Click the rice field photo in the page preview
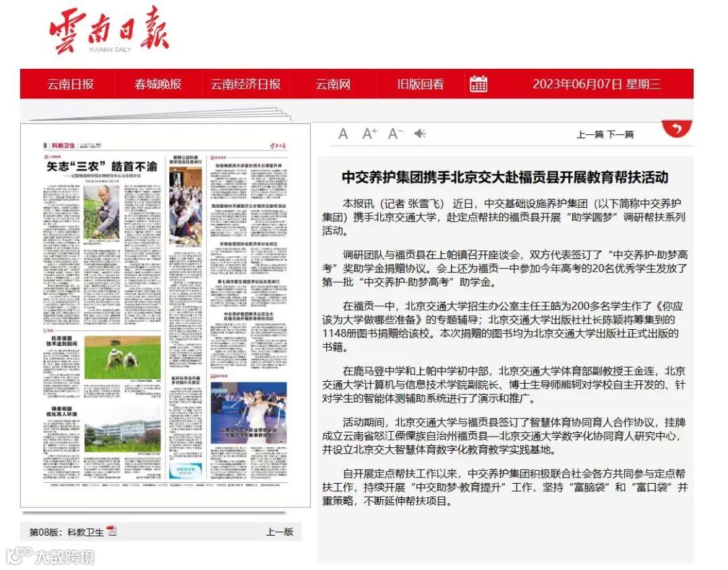 tap(123, 358)
